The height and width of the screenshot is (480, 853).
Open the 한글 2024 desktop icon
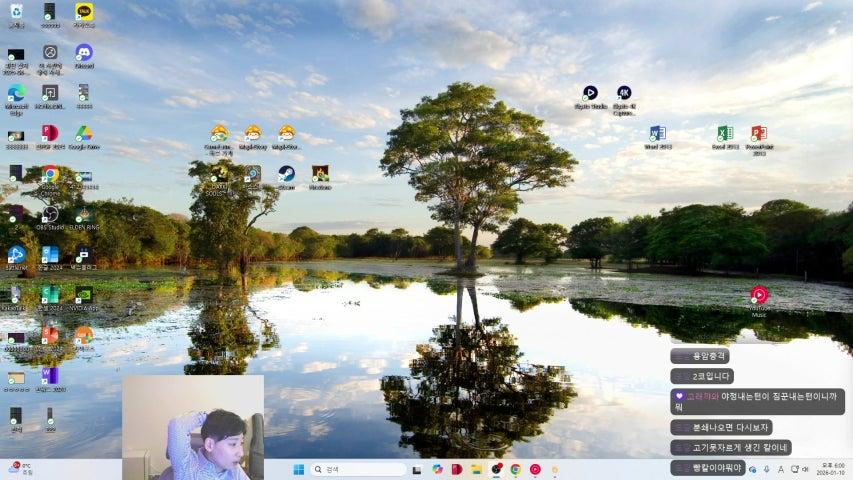coord(50,258)
